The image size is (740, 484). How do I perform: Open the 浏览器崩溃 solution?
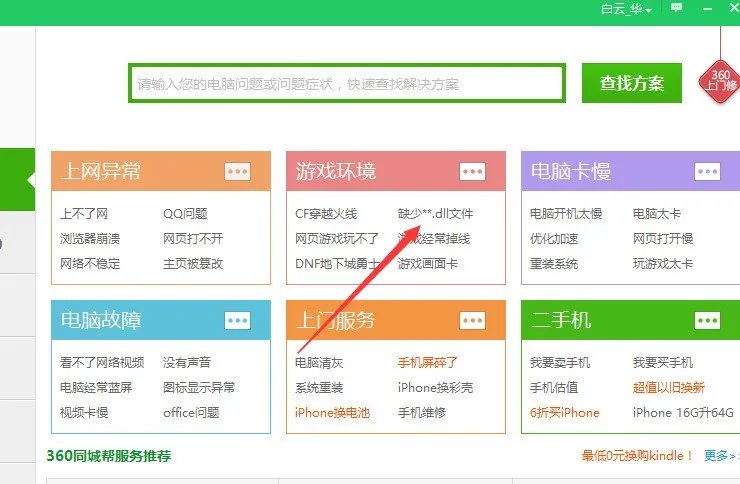[90, 239]
